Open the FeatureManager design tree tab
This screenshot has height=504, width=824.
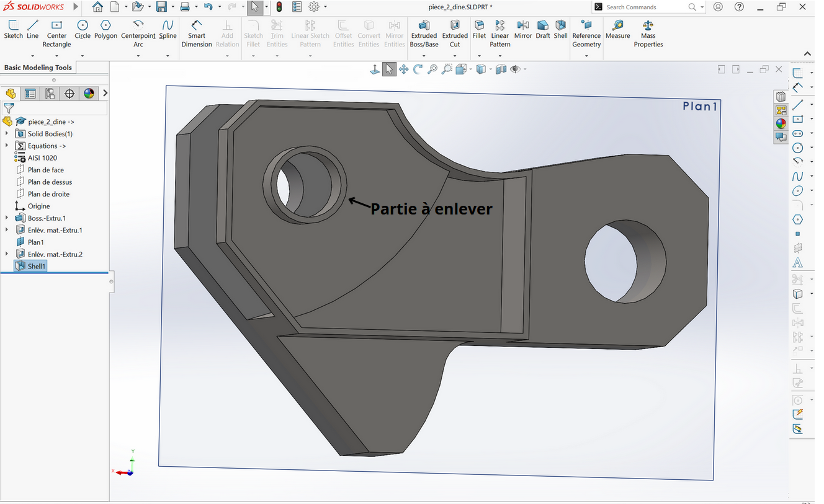[x=11, y=94]
